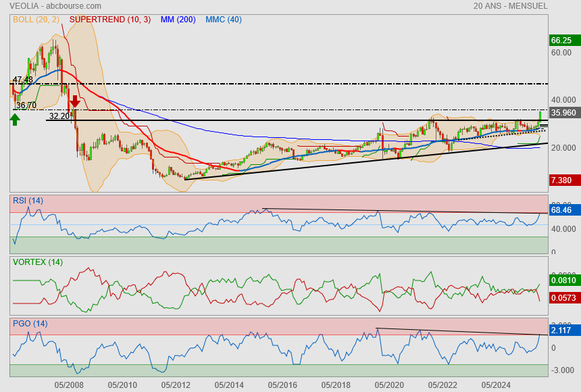Screen dimensions: 581x392
Task: Click the green 0.0810 Vortex value tag
Action: coord(564,280)
